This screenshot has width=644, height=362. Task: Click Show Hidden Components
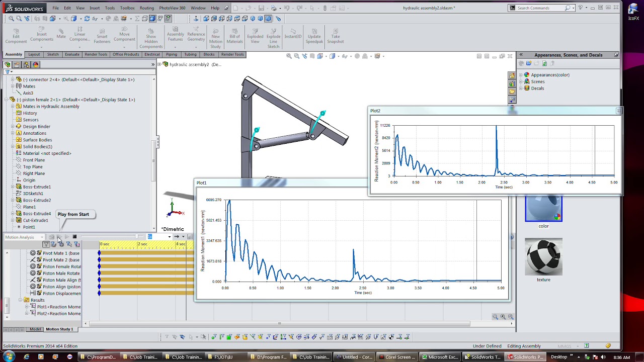(151, 38)
